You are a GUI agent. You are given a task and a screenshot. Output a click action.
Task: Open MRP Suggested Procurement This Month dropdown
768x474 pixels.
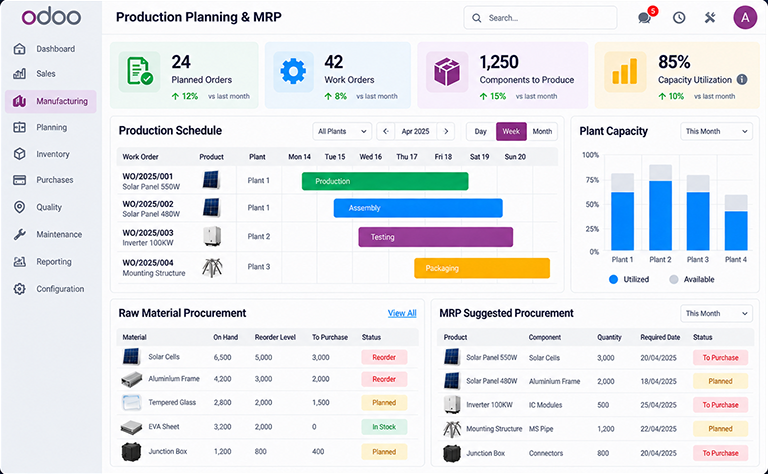point(716,313)
